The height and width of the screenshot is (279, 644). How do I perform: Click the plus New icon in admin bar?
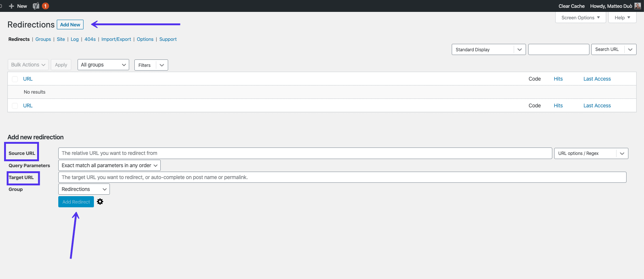[x=12, y=6]
